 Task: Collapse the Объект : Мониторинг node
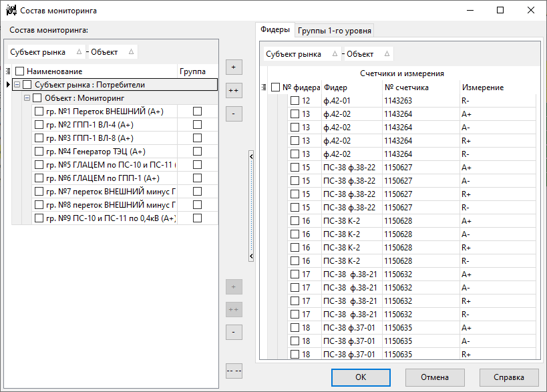25,97
